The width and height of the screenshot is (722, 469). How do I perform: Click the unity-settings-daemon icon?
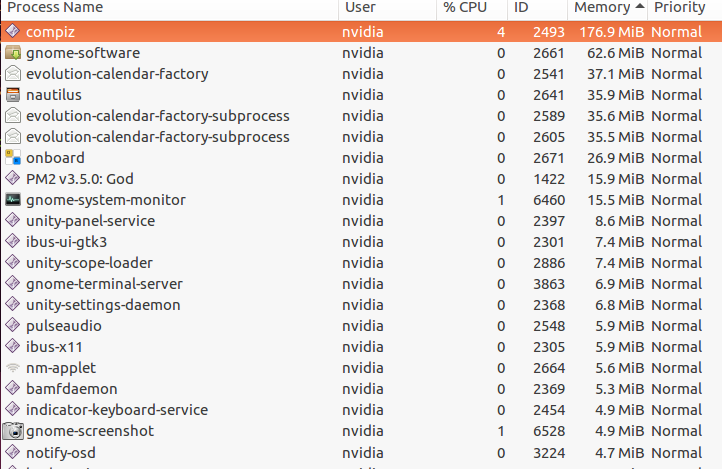tap(13, 305)
